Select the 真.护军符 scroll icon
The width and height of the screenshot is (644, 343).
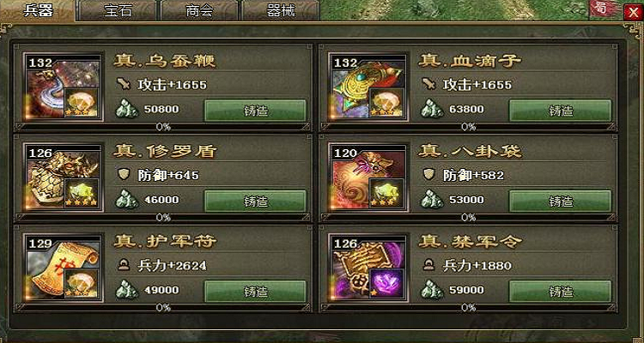tap(64, 268)
